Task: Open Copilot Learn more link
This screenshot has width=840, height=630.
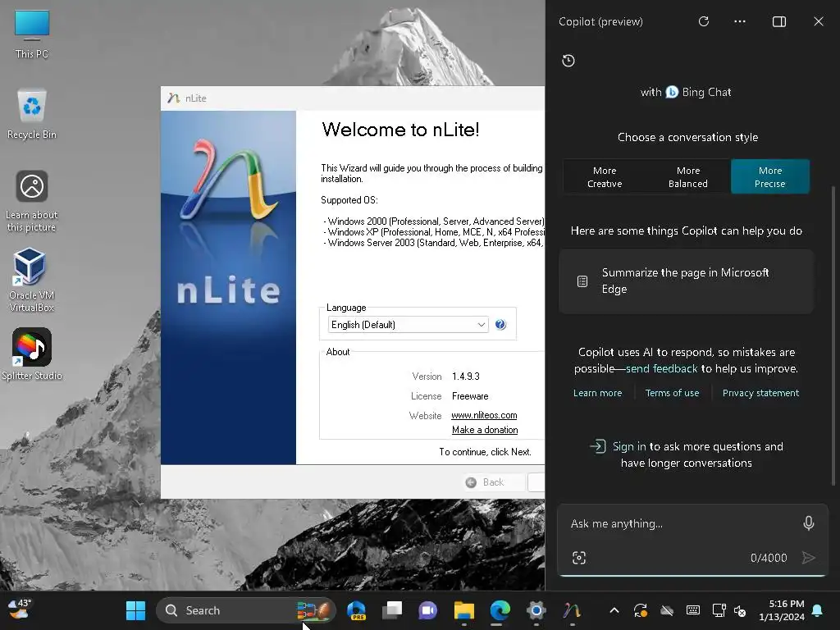Action: pyautogui.click(x=597, y=393)
